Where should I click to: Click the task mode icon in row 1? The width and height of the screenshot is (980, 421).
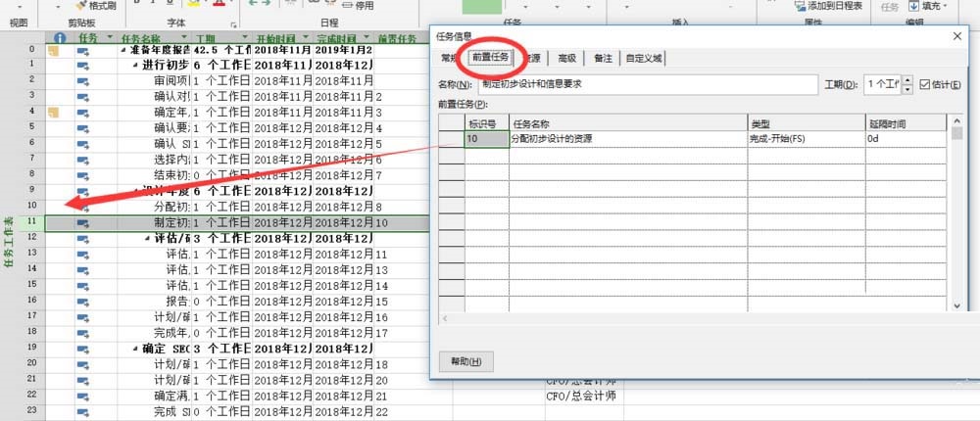[83, 66]
